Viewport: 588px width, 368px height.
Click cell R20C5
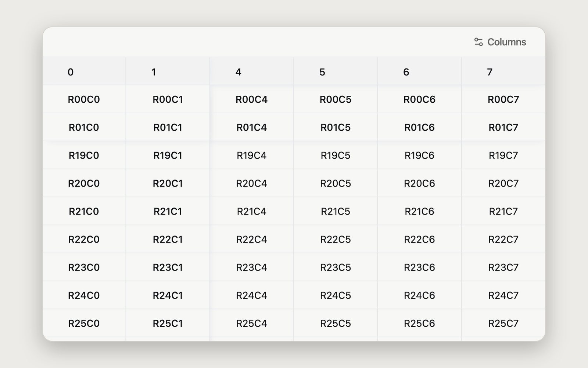[x=336, y=183]
